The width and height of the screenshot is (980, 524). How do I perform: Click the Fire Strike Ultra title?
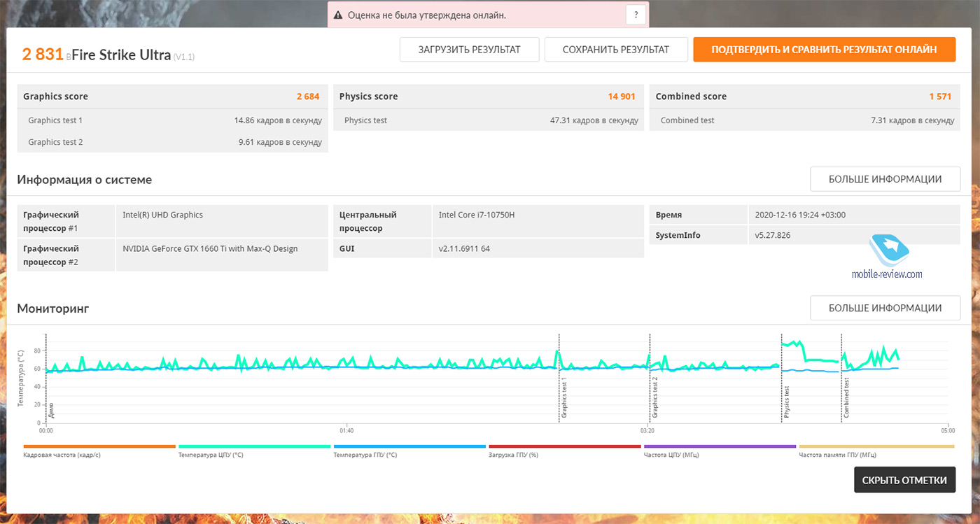pos(122,55)
